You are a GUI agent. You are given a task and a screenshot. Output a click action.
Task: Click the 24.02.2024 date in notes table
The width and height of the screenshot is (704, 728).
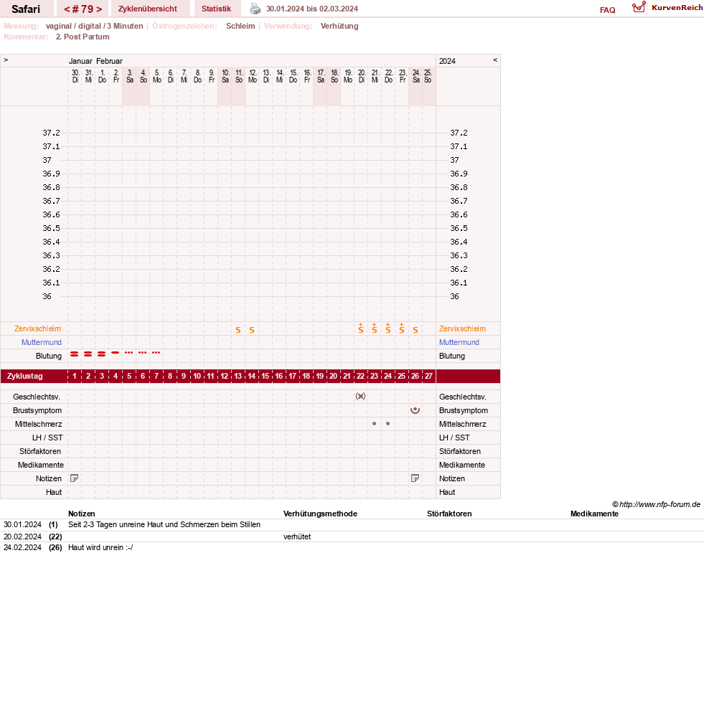22,547
